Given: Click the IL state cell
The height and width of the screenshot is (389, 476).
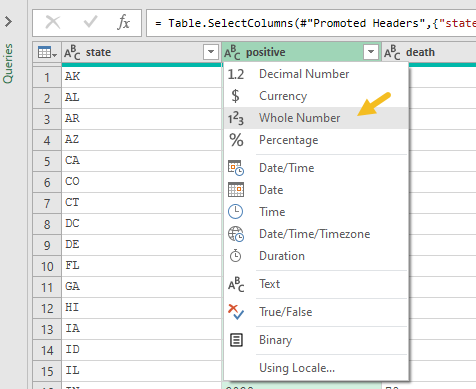Looking at the screenshot, I should pyautogui.click(x=142, y=371).
